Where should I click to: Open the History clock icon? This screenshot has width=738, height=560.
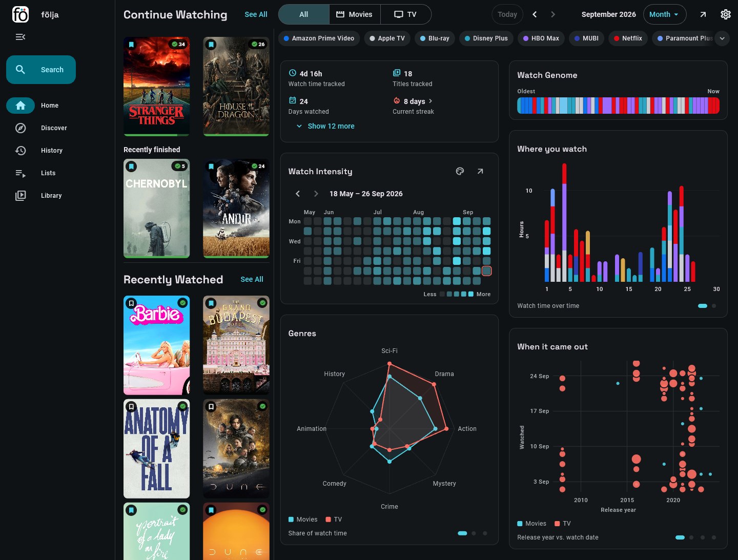[20, 151]
